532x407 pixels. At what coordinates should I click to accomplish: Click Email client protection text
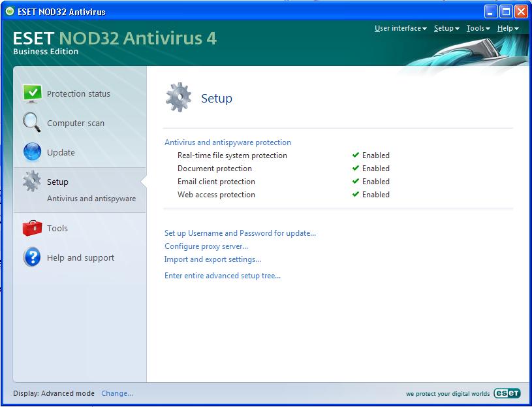tap(216, 182)
